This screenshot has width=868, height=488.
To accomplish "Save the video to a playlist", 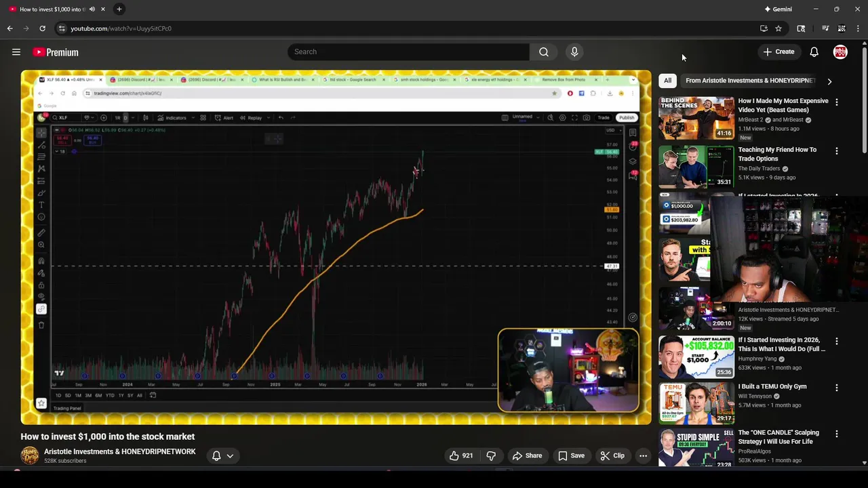I will tap(571, 455).
